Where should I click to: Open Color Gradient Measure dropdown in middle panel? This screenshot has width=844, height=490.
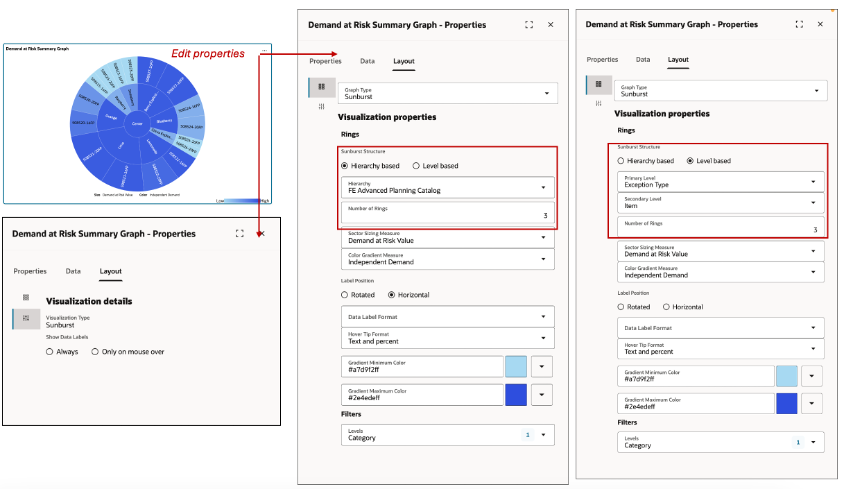[x=448, y=259]
